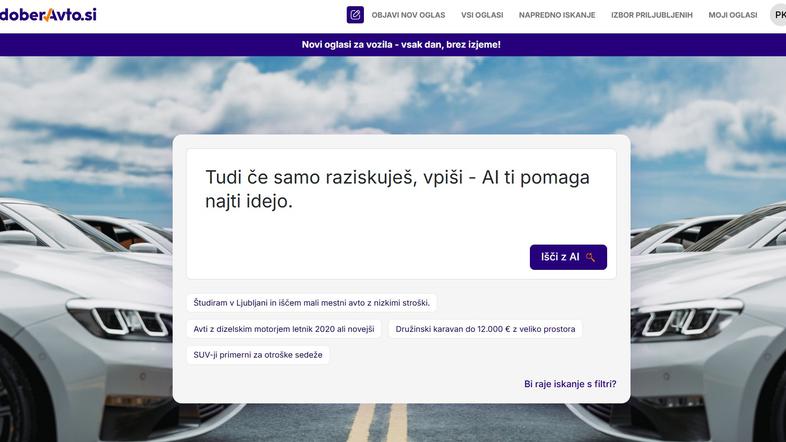Open the PK user avatar menu
The image size is (786, 442).
[x=778, y=15]
